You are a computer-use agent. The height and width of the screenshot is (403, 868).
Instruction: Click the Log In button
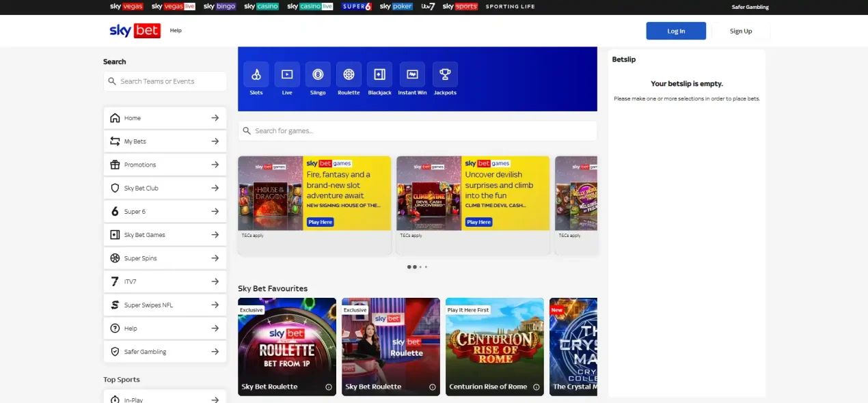(x=676, y=31)
